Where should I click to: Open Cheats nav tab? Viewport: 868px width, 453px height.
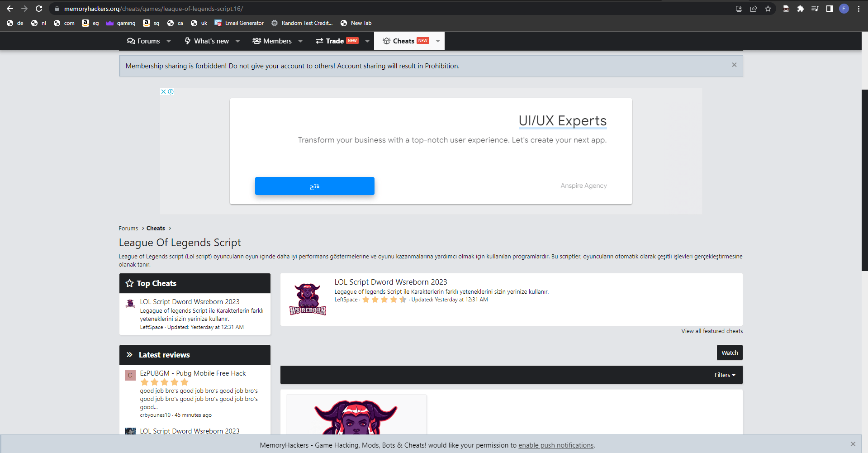406,41
